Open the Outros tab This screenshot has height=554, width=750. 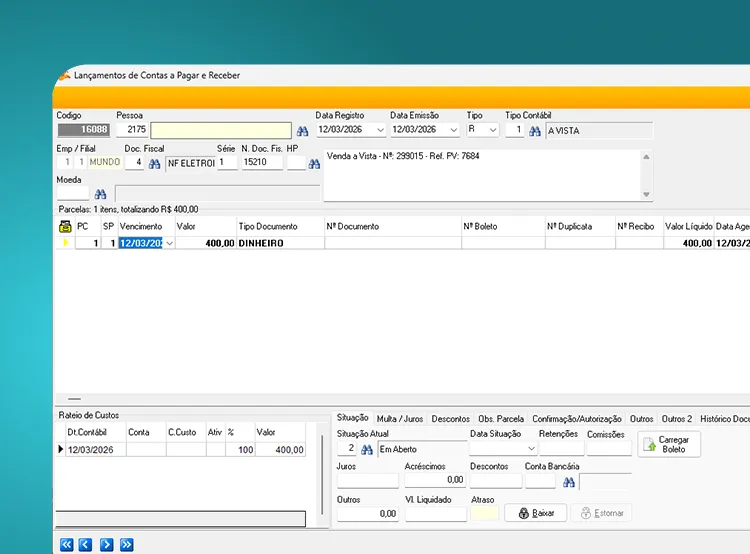click(641, 419)
